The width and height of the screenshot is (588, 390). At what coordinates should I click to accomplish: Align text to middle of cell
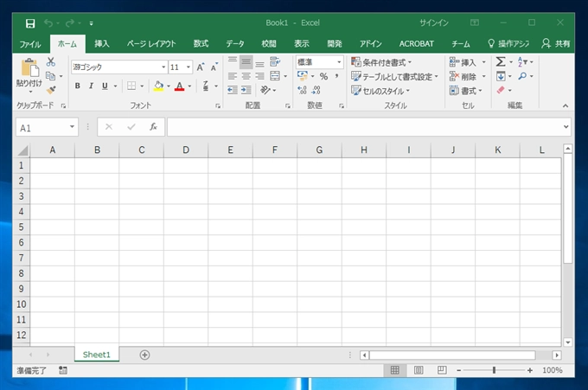246,62
